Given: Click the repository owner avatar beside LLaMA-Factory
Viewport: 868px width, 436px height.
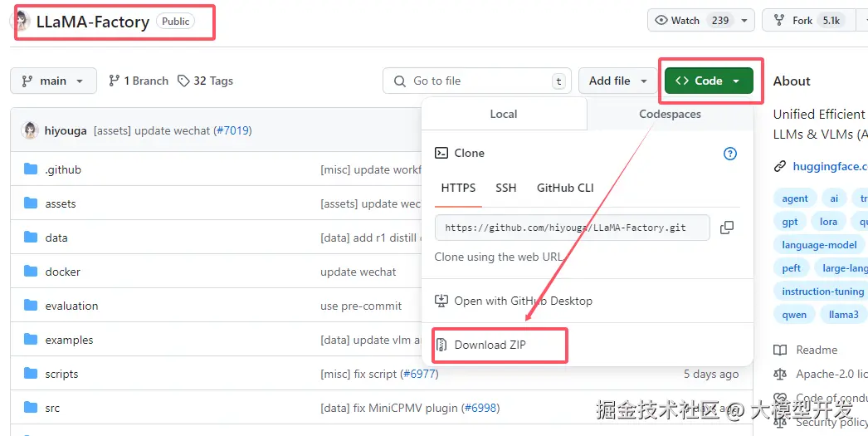Looking at the screenshot, I should tap(22, 21).
